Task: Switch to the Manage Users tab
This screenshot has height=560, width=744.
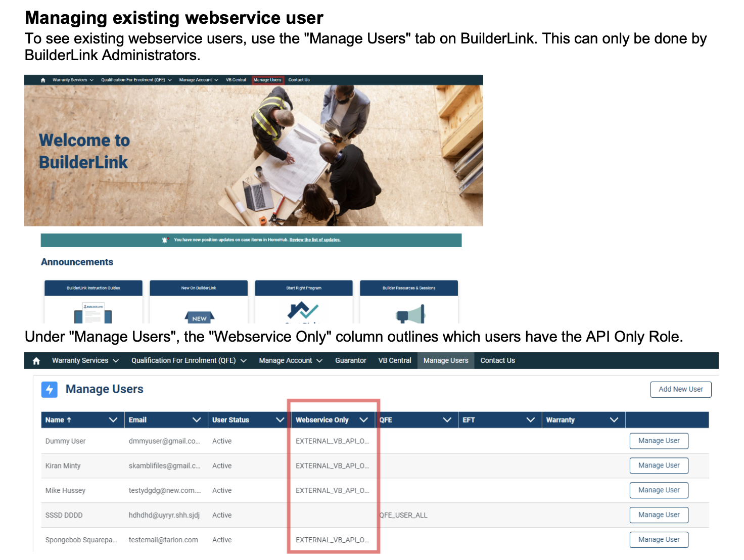Action: (445, 360)
